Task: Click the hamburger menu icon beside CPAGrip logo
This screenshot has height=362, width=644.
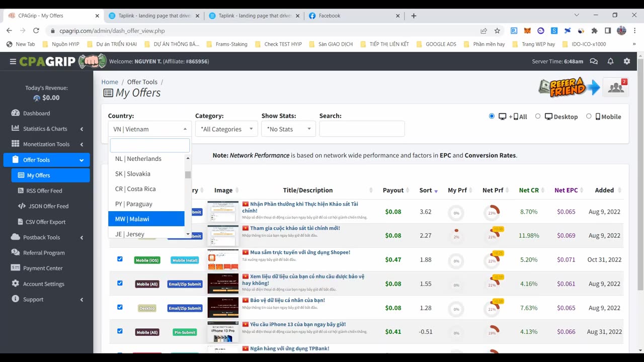Action: (13, 61)
